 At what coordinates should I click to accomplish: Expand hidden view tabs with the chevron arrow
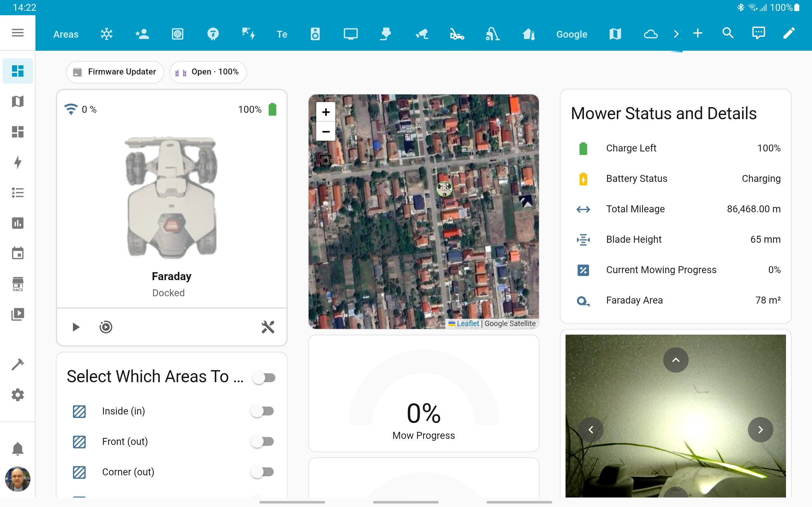(x=676, y=34)
